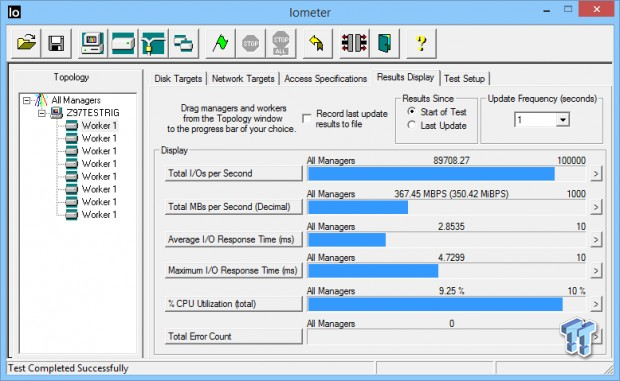Click the Average I/O Response Time bar
The width and height of the screenshot is (620, 381).
[447, 240]
